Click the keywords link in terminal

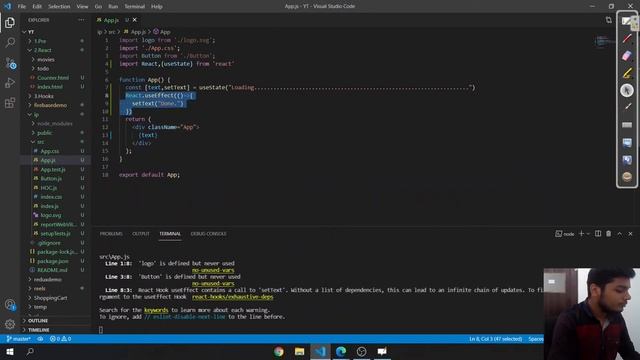(156, 310)
